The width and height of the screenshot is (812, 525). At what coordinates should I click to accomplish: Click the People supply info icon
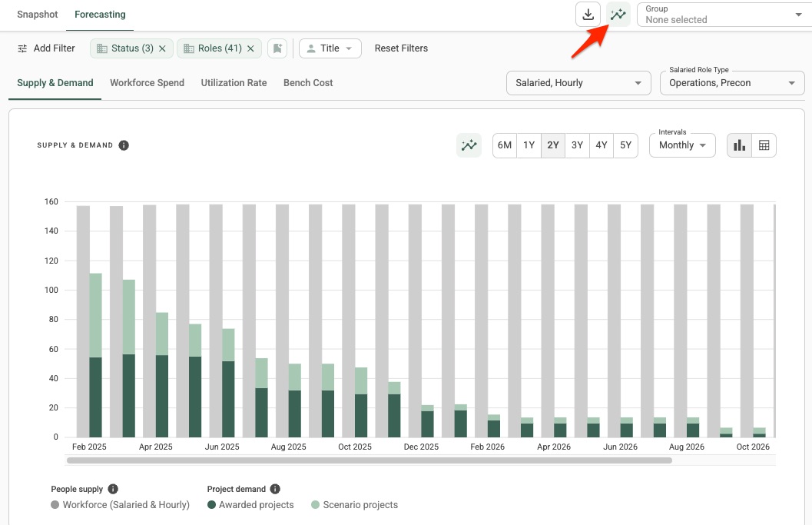[x=113, y=489]
